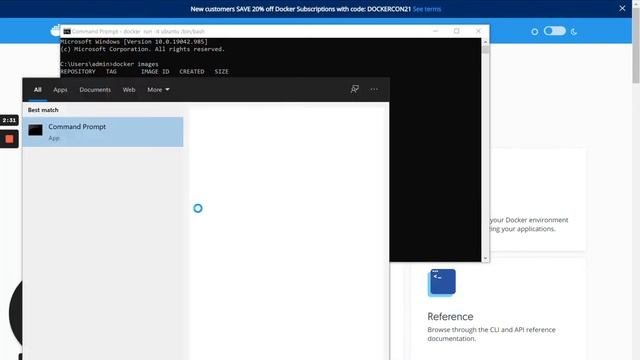
Task: Minimize the Command Prompt window
Action: coord(436,31)
